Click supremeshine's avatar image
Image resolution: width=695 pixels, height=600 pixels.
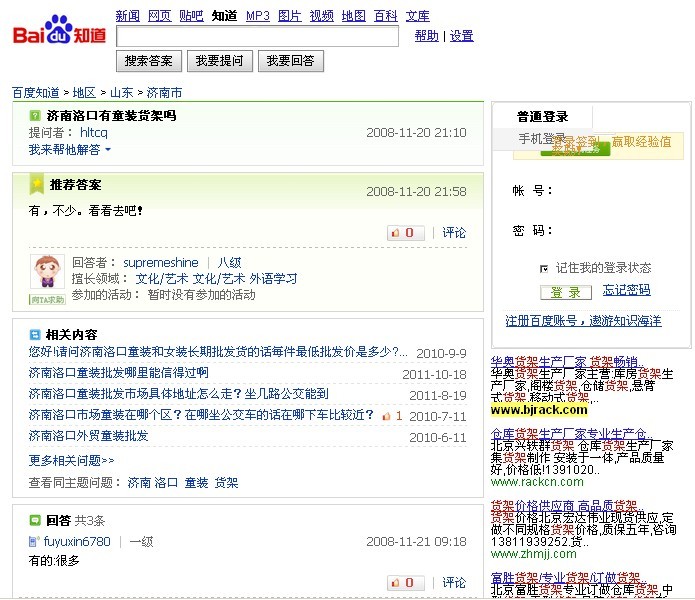pos(45,272)
